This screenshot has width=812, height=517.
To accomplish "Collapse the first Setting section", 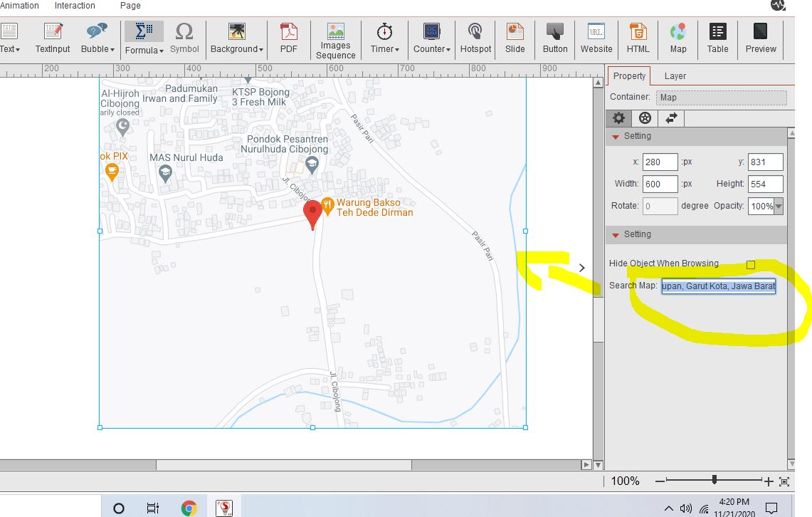I will [615, 137].
